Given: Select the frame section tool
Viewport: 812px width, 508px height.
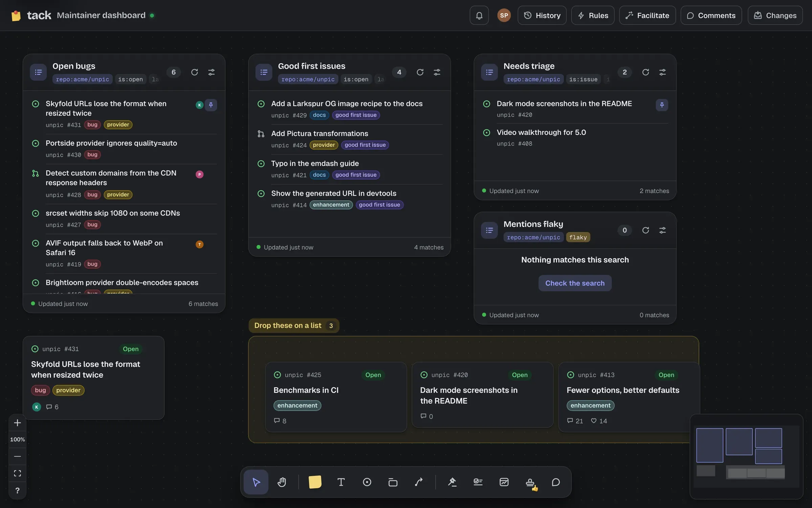Looking at the screenshot, I should click(393, 482).
